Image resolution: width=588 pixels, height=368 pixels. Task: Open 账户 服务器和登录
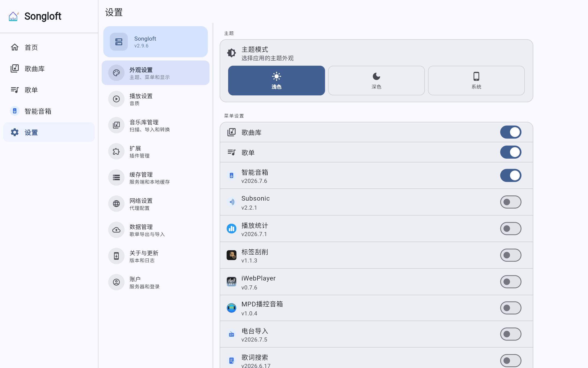point(155,282)
